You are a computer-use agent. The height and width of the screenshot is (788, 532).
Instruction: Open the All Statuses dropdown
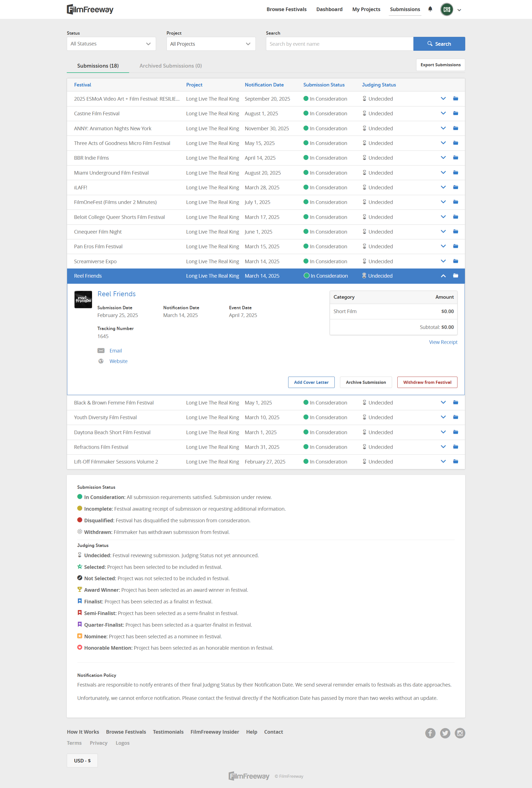[x=111, y=44]
